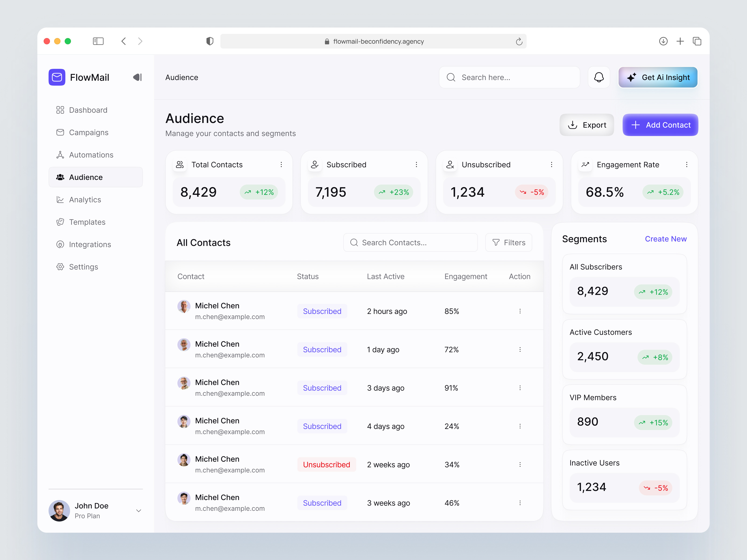Open the VIP Members segment card

[x=624, y=414]
